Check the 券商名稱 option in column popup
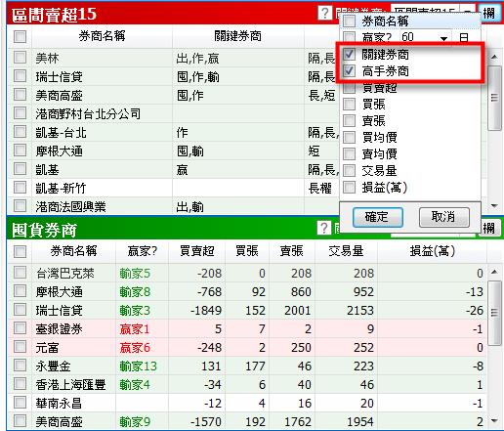 pyautogui.click(x=350, y=22)
